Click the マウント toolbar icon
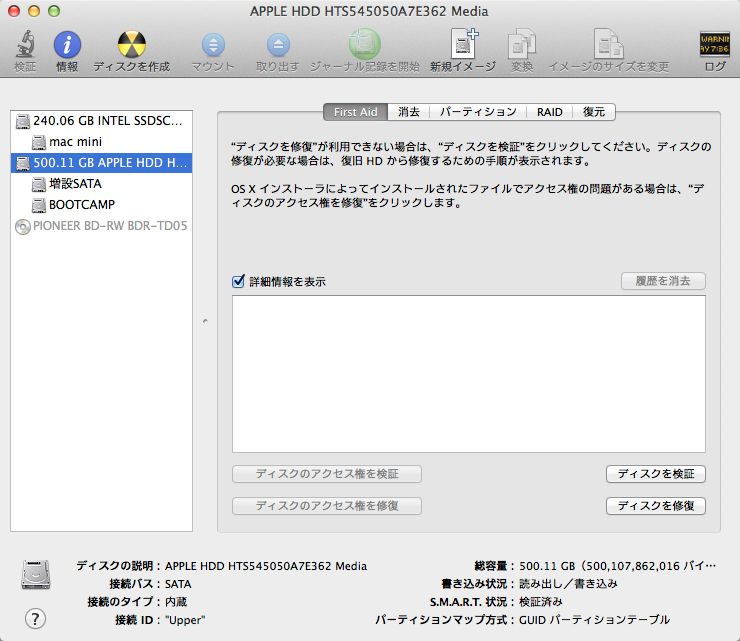The image size is (740, 641). point(213,45)
